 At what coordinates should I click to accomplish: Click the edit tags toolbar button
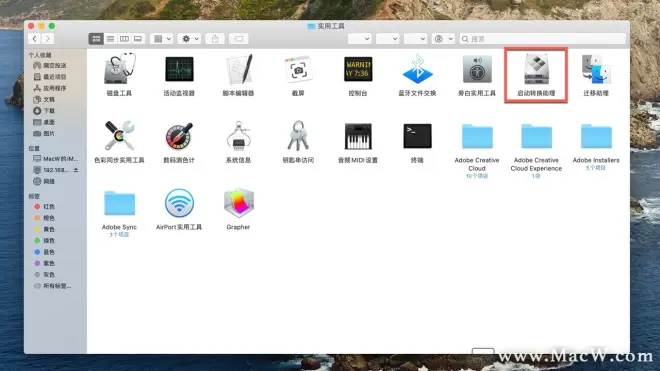[239, 39]
